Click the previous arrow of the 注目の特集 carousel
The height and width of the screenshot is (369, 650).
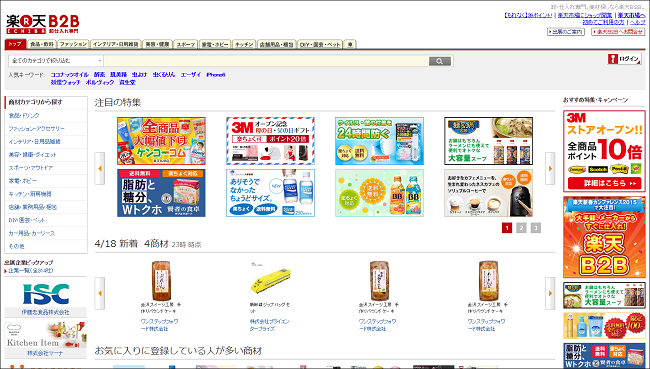99,168
